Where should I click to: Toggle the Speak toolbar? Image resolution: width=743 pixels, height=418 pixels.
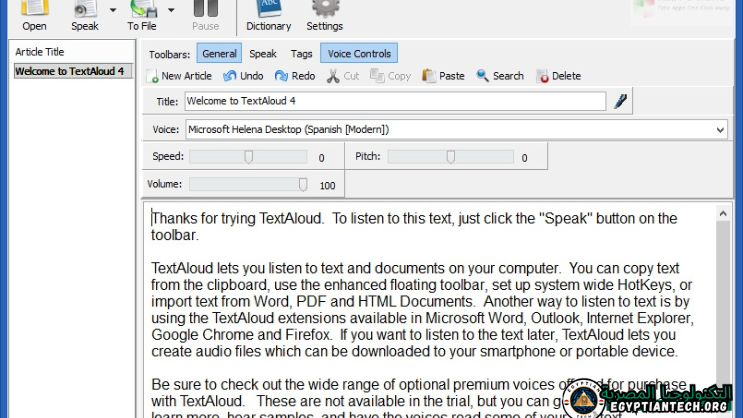tap(263, 54)
